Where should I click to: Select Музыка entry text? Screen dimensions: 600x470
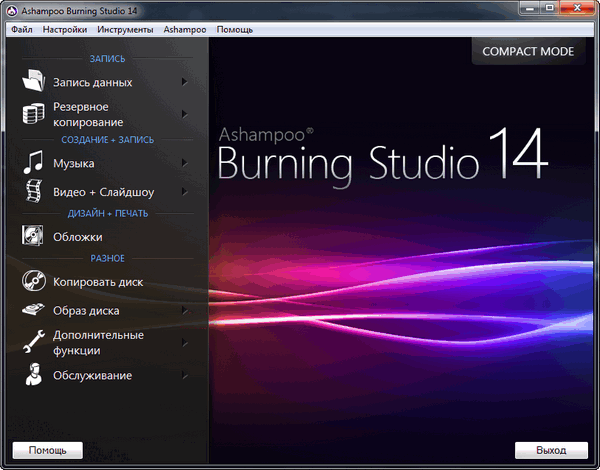click(73, 163)
